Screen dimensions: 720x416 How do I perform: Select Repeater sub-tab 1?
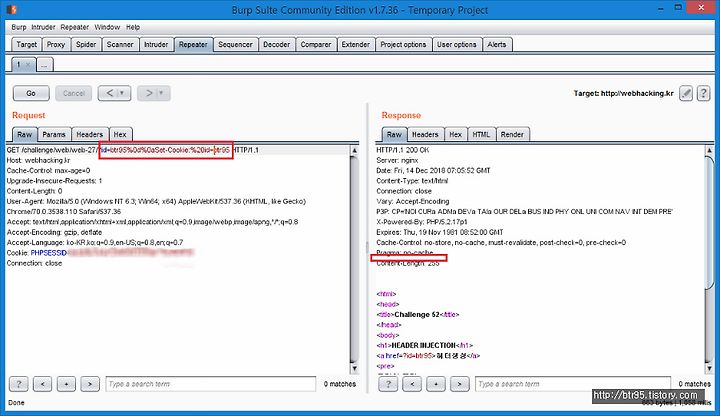click(19, 65)
